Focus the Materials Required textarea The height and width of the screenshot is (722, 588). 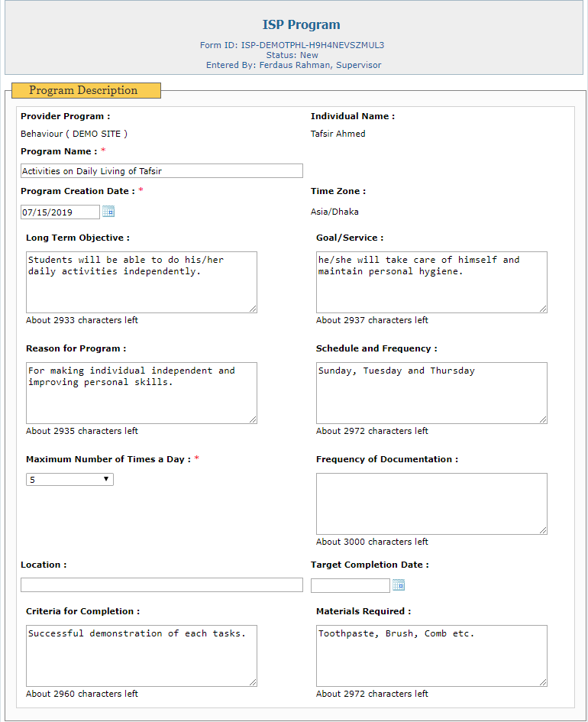431,656
